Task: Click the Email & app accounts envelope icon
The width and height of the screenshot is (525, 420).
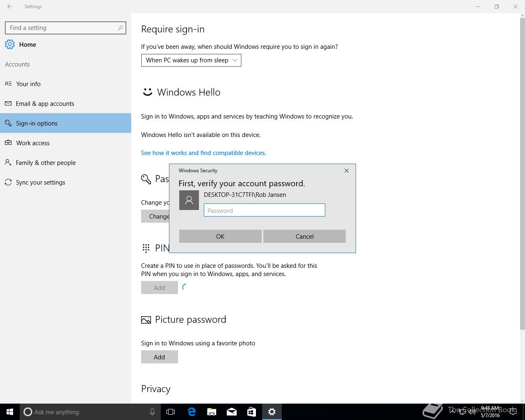Action: [x=8, y=103]
